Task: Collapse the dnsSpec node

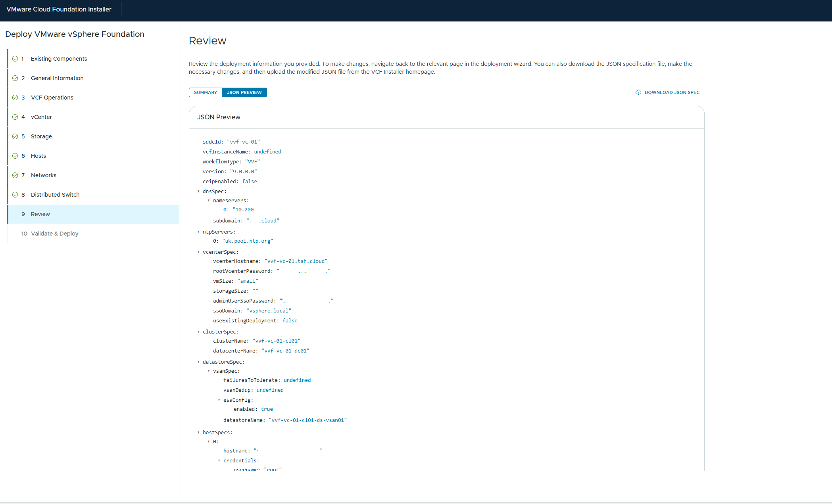Action: point(198,192)
